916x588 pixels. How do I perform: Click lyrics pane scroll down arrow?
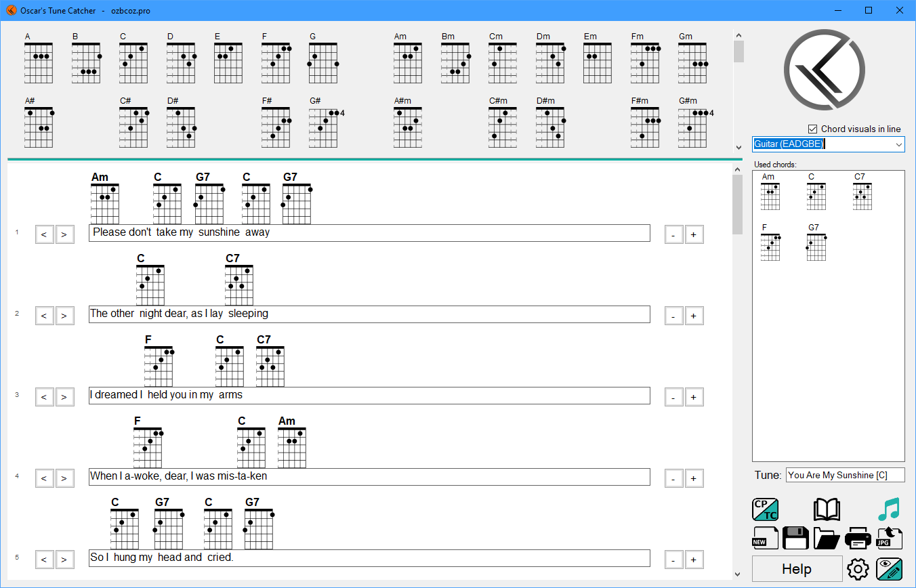pyautogui.click(x=738, y=574)
